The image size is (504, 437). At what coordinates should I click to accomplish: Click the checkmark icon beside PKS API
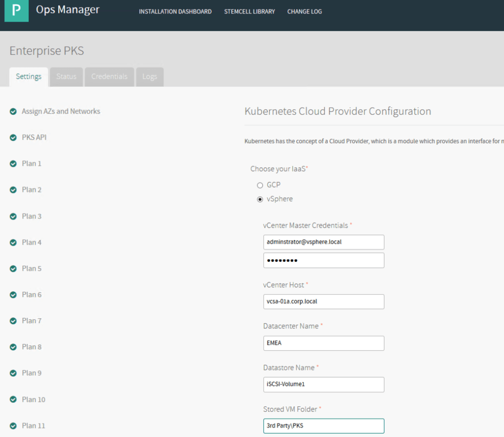(13, 138)
